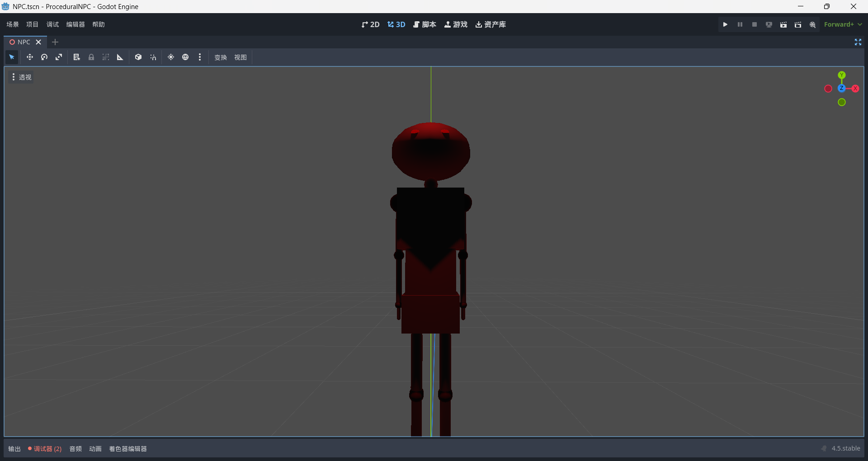Screen dimensions: 868x461
Task: Open the list selectable nodes tool
Action: click(x=77, y=57)
